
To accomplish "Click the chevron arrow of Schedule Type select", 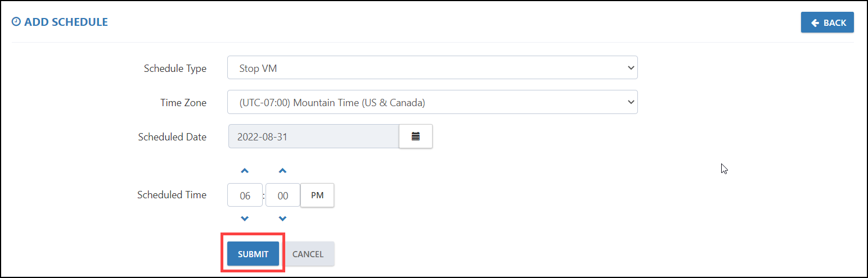I will click(x=630, y=68).
